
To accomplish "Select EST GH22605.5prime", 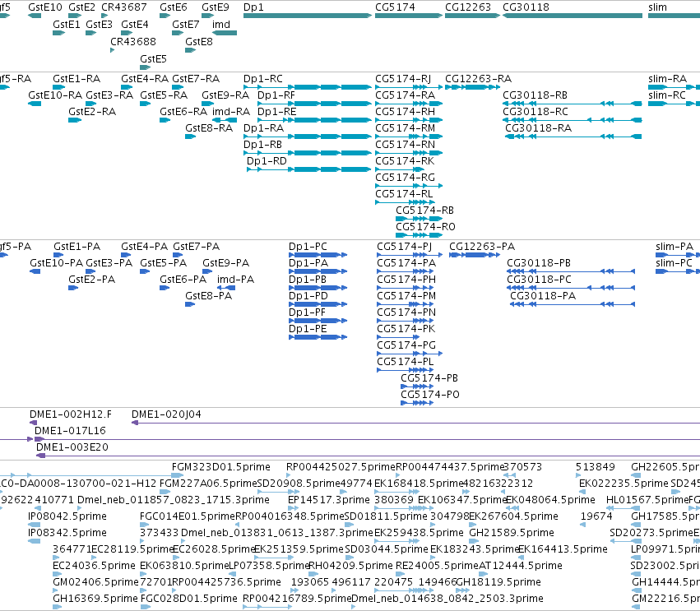I will coord(636,475).
